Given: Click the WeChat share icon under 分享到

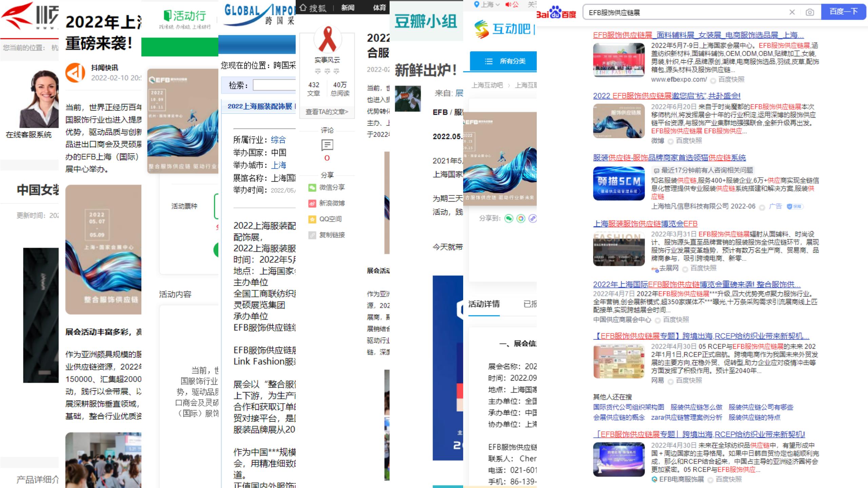Looking at the screenshot, I should pos(509,219).
